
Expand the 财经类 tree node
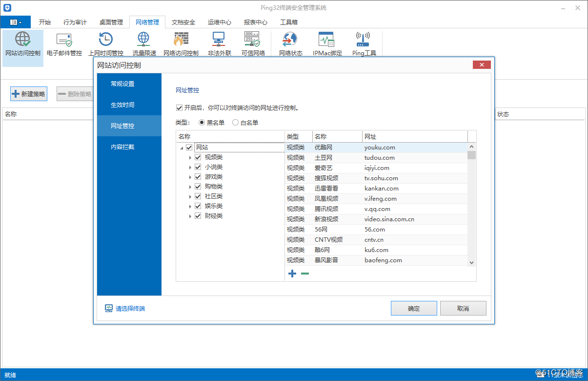pos(190,216)
